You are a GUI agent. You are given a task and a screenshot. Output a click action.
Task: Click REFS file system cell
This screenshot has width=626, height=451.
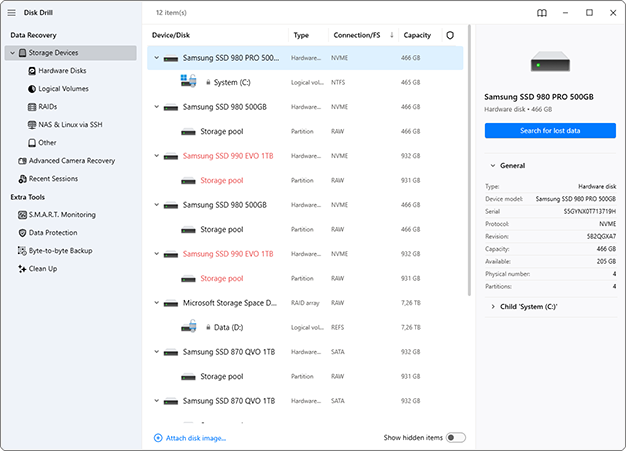pyautogui.click(x=337, y=327)
